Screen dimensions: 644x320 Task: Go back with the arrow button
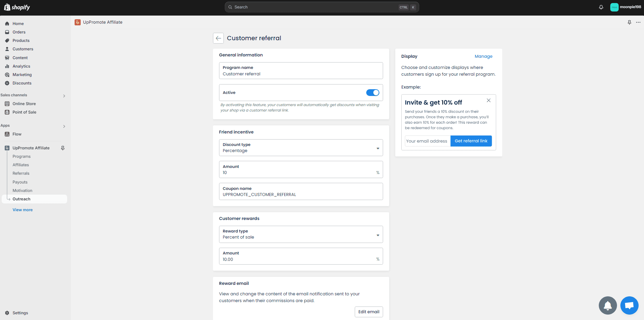coord(218,38)
